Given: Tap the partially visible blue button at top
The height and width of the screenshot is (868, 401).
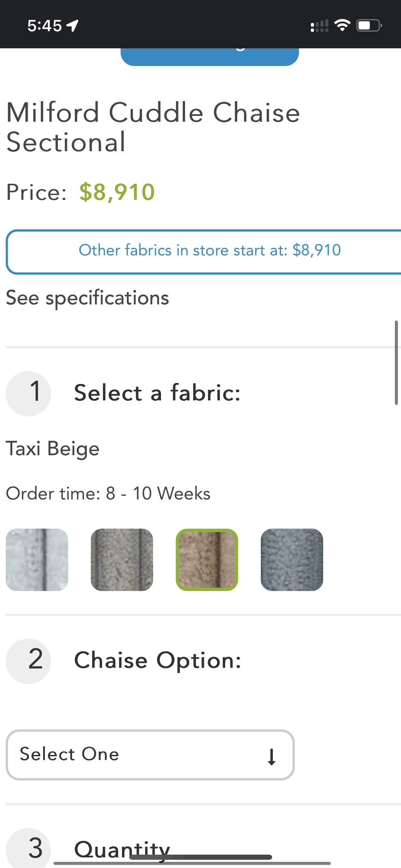Looking at the screenshot, I should click(209, 56).
